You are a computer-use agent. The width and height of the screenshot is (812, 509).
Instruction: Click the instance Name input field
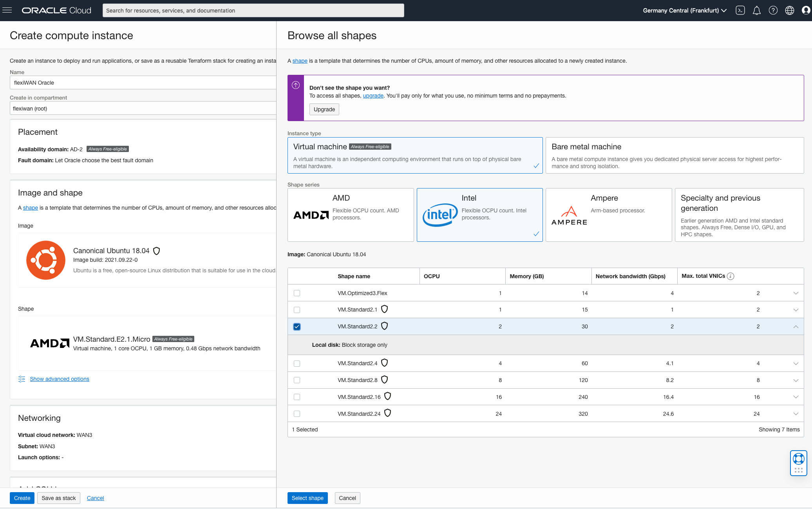tap(143, 83)
